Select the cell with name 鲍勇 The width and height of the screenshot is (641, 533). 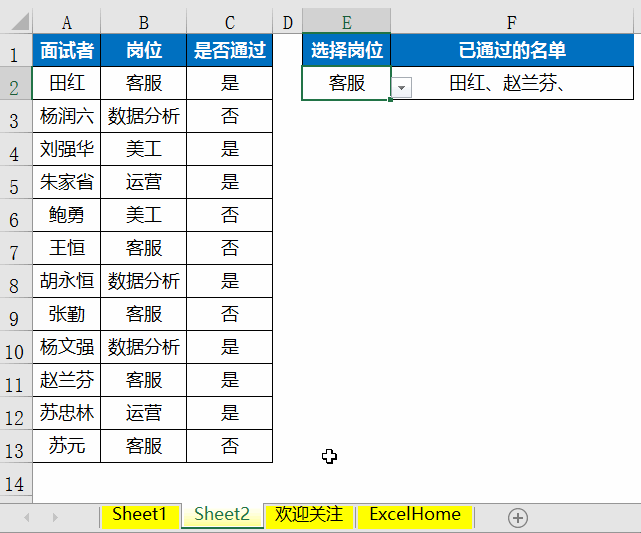pyautogui.click(x=67, y=215)
